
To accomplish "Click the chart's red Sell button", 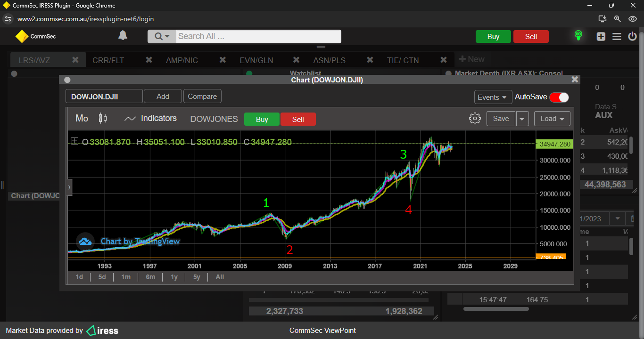I will pyautogui.click(x=298, y=119).
